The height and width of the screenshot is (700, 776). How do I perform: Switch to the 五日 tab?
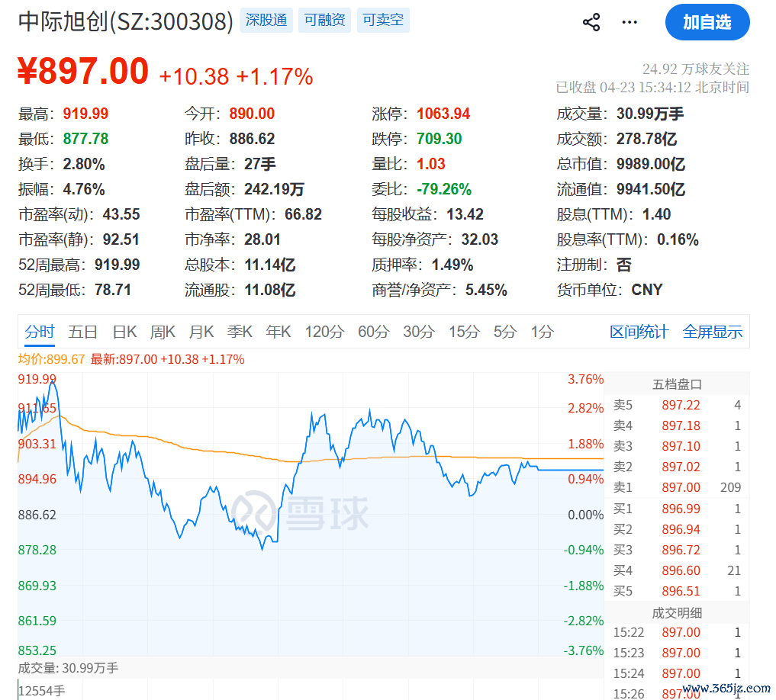[x=82, y=332]
